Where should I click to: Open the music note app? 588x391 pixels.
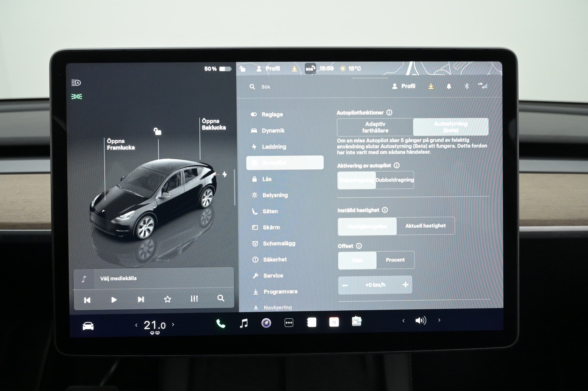pyautogui.click(x=243, y=323)
